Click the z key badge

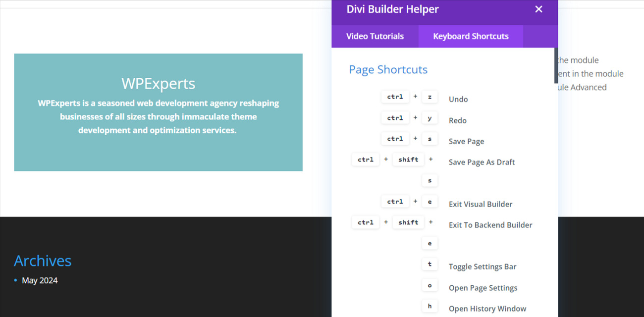pyautogui.click(x=429, y=97)
